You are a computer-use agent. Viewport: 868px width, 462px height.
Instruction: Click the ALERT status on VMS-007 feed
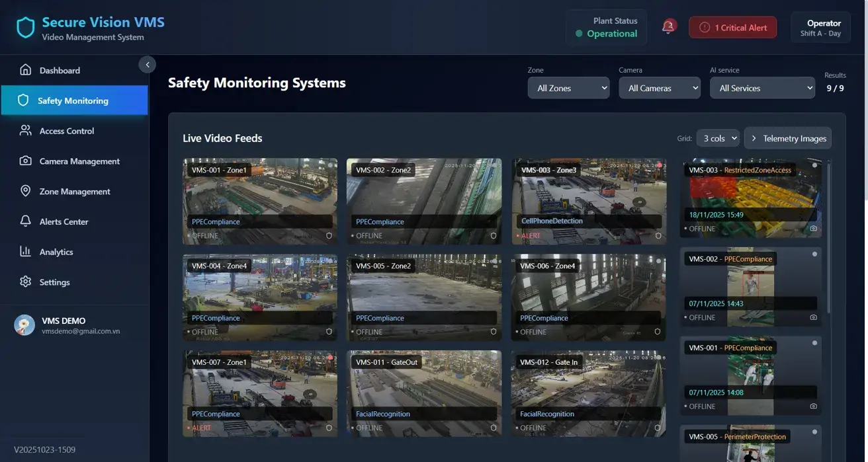tap(202, 428)
